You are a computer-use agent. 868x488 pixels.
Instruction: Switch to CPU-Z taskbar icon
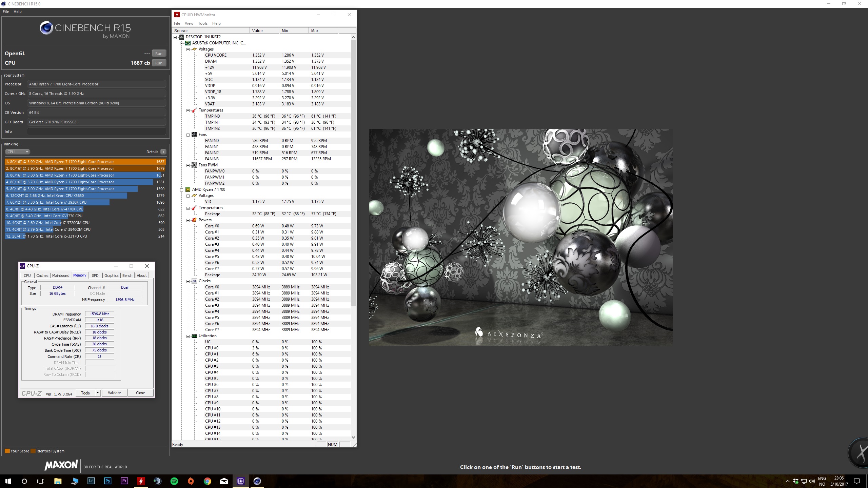coord(241,481)
